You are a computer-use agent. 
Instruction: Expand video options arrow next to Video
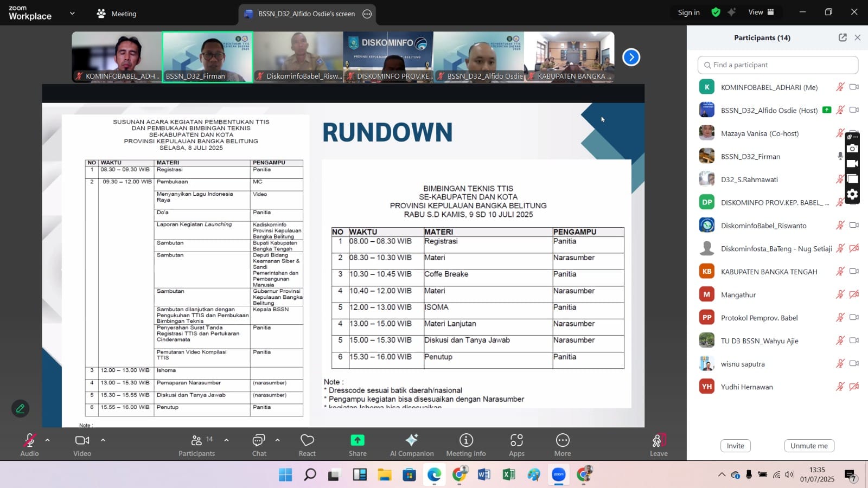103,440
